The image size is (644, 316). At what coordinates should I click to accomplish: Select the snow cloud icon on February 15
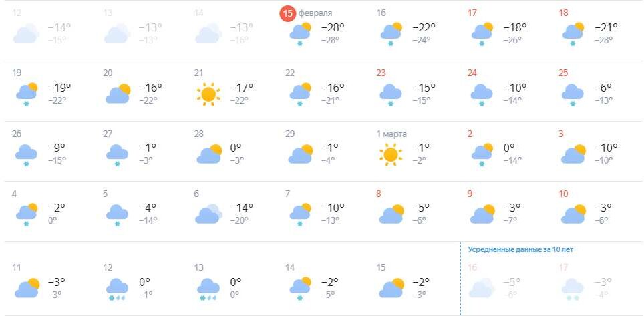(300, 34)
